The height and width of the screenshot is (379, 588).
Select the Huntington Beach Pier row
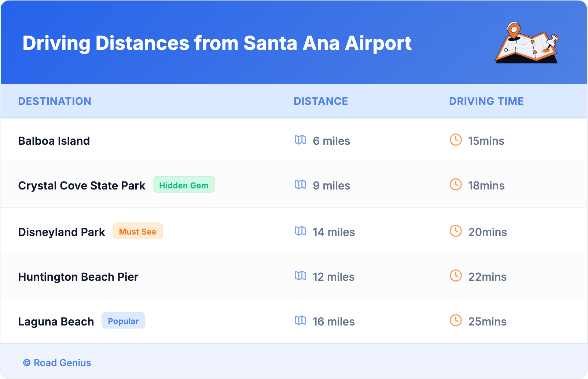[78, 277]
